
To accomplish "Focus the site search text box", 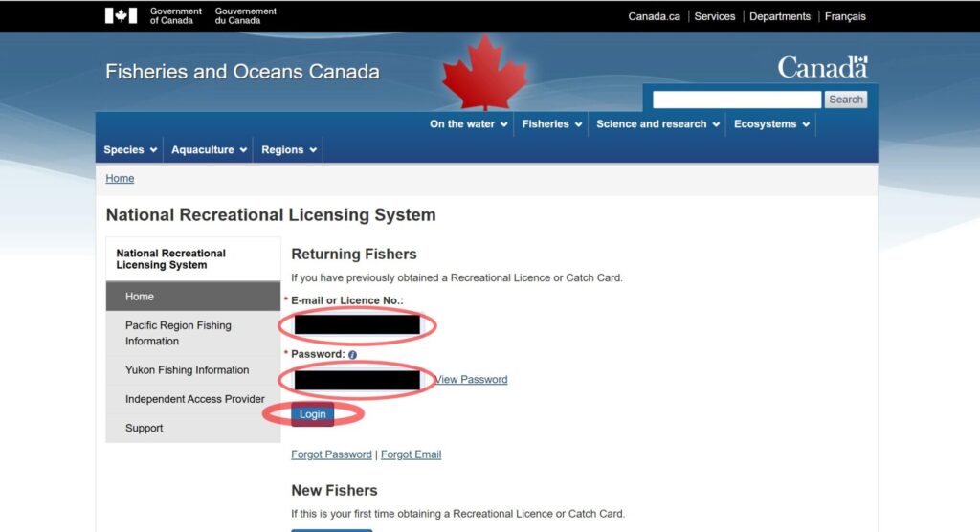I will (737, 100).
